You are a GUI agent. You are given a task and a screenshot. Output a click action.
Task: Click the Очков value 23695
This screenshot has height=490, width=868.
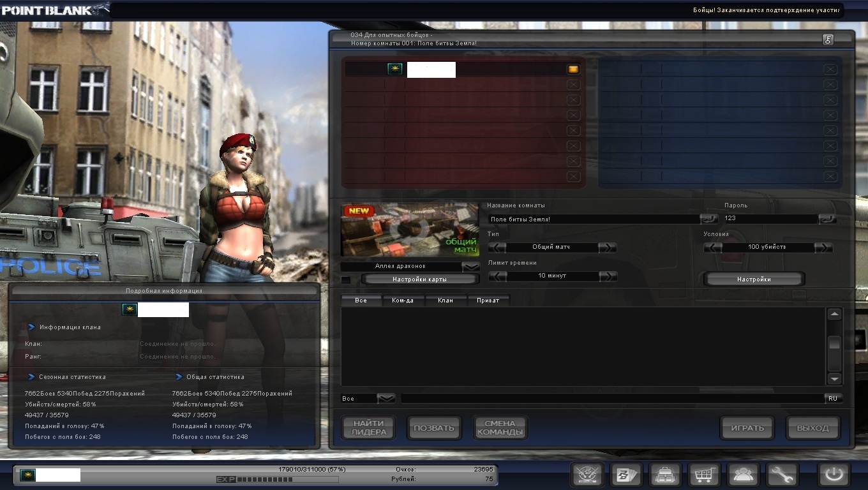point(484,470)
